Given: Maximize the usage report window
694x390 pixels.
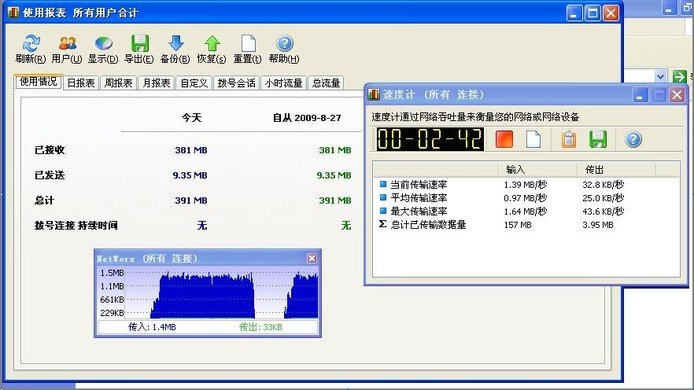Looking at the screenshot, I should tap(592, 13).
